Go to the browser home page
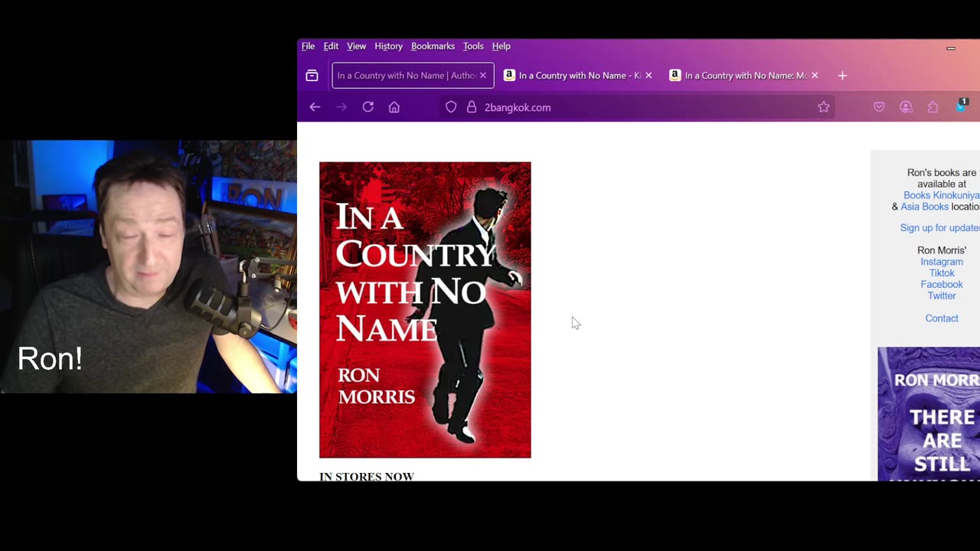 click(x=394, y=107)
